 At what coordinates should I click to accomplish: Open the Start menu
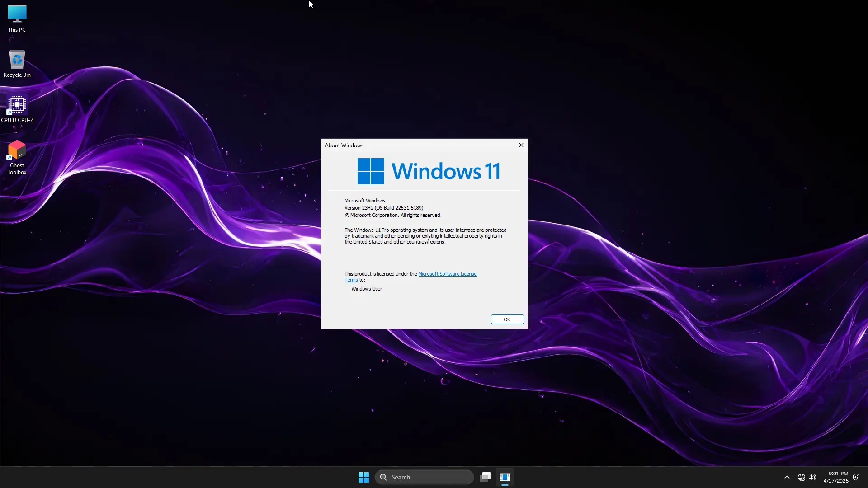(x=363, y=477)
